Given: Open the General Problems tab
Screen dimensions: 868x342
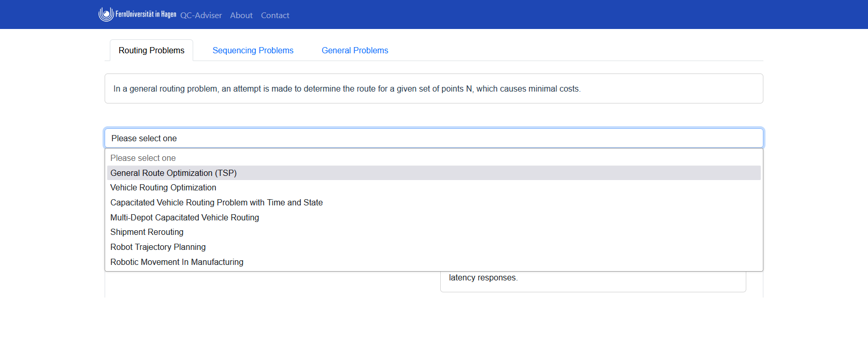Looking at the screenshot, I should [355, 50].
